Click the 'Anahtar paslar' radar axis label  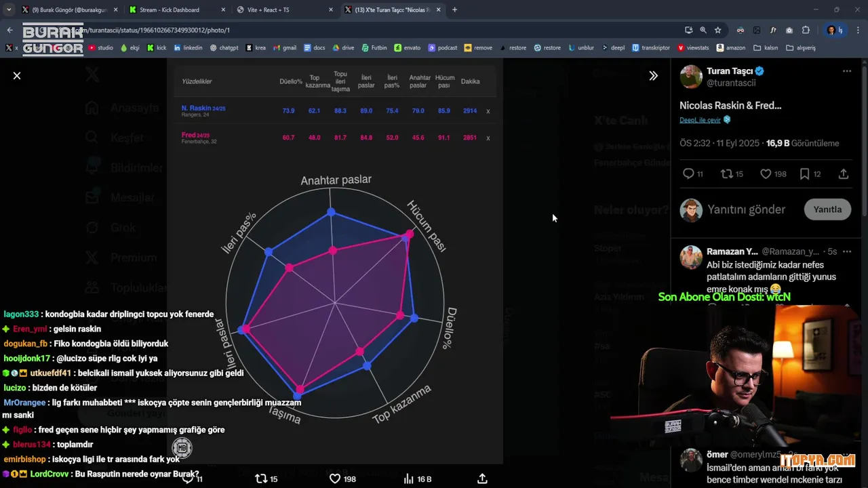[336, 180]
